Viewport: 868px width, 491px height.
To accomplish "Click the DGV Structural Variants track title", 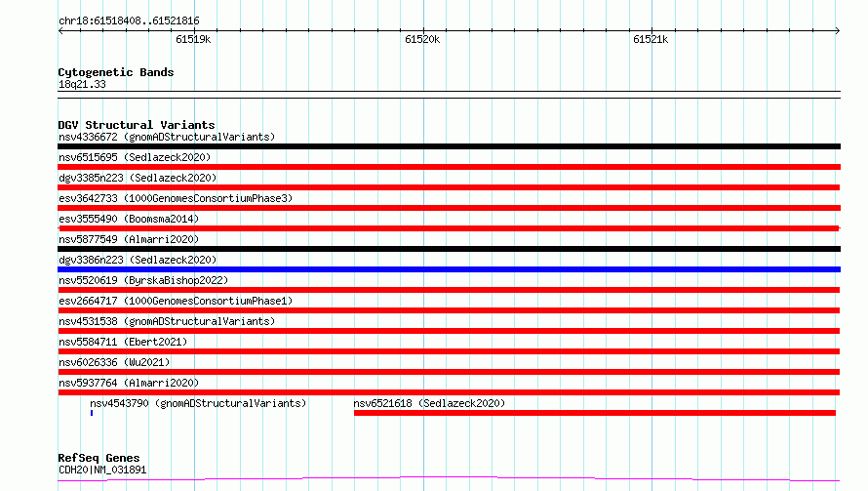I will (x=137, y=125).
